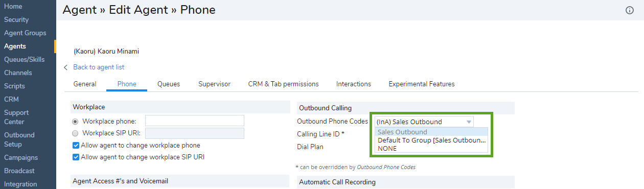Open CRM in the sidebar
The width and height of the screenshot is (644, 189).
pos(11,99)
